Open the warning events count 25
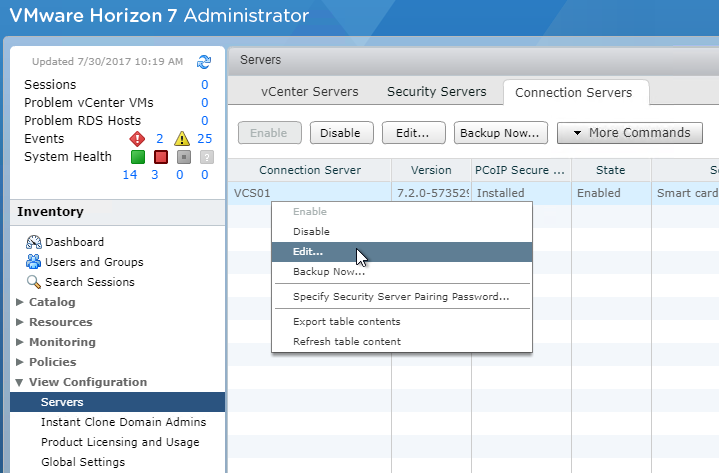719x473 pixels. 205,138
